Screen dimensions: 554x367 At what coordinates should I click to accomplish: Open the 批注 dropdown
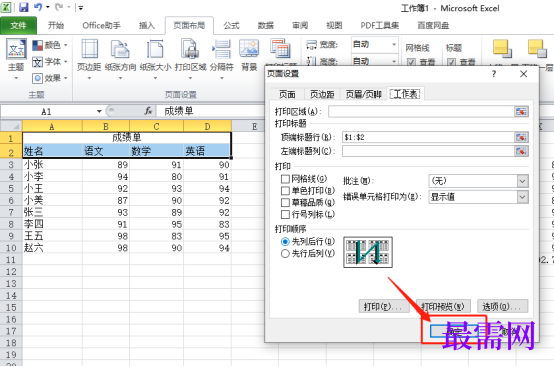(x=523, y=181)
